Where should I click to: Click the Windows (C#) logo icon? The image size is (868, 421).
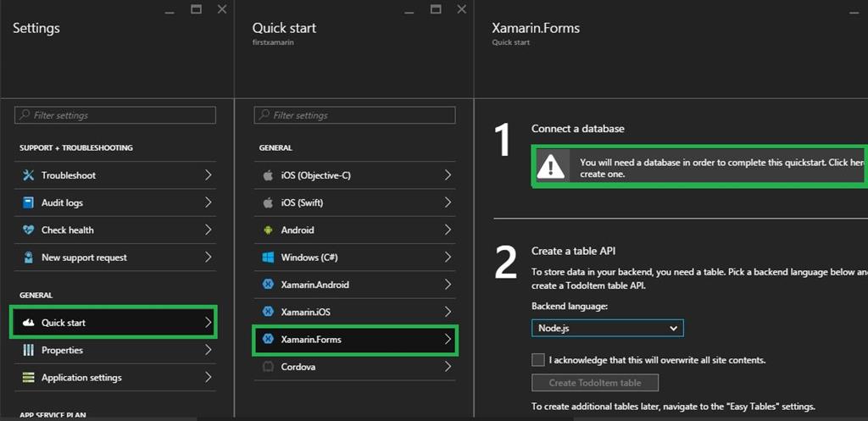click(268, 258)
